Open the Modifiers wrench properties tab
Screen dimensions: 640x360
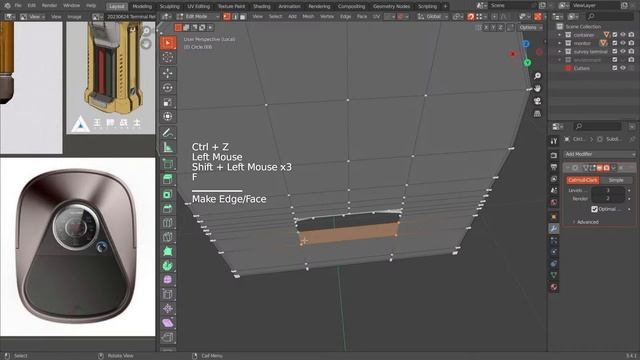click(x=554, y=229)
